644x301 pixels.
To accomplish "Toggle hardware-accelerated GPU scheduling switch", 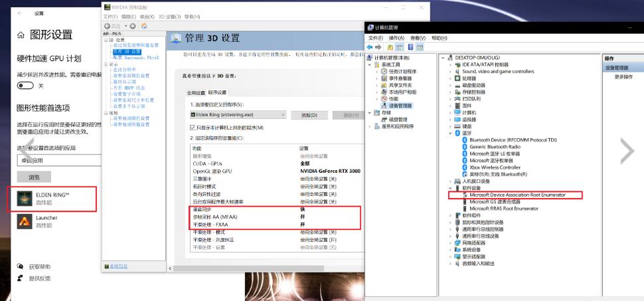I will click(x=25, y=86).
